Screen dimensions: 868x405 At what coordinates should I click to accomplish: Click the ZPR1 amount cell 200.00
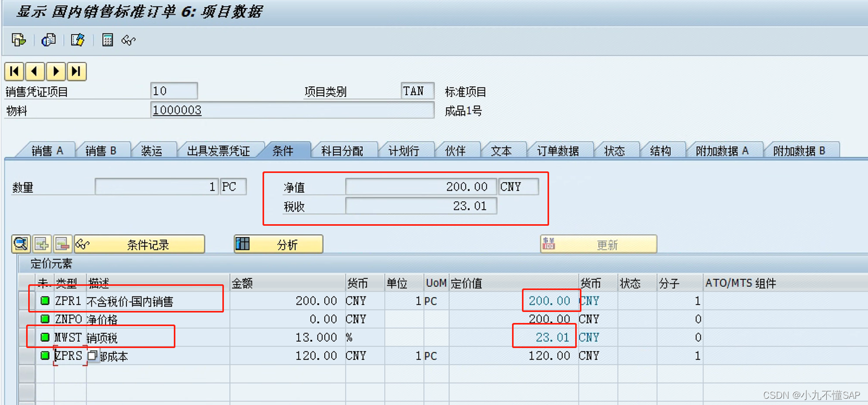(287, 300)
